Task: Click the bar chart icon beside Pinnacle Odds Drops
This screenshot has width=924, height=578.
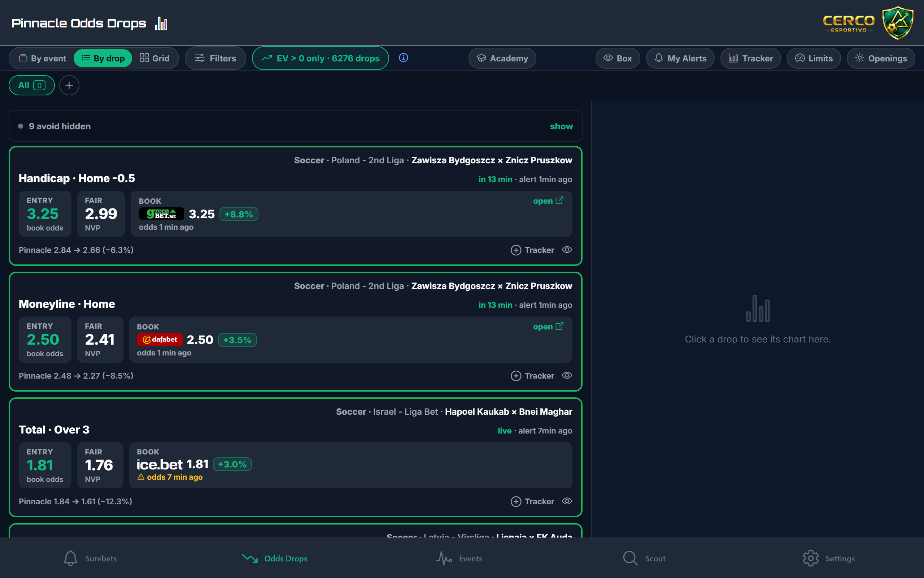Action: pyautogui.click(x=161, y=24)
